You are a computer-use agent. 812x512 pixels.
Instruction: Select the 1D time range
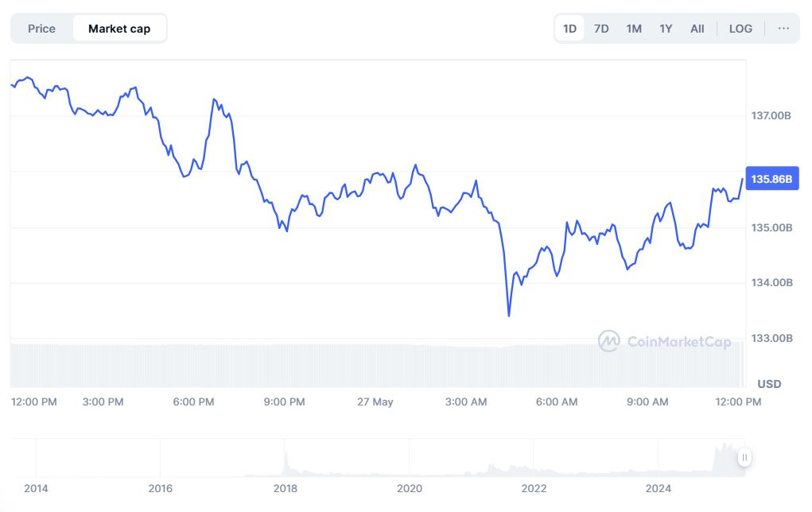[569, 29]
